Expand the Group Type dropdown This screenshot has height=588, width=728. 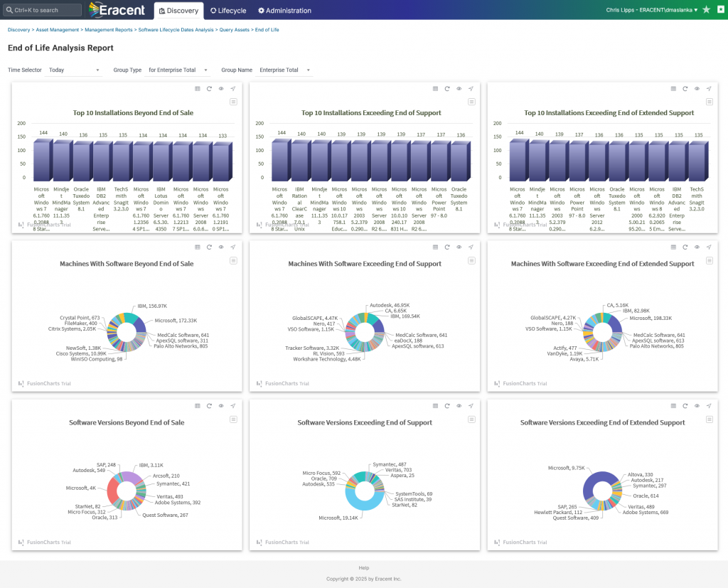click(178, 70)
